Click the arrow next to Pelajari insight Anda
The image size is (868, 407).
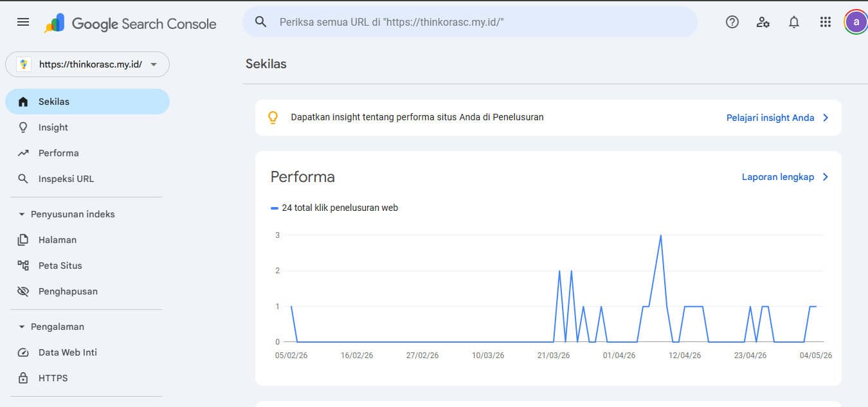pos(826,118)
